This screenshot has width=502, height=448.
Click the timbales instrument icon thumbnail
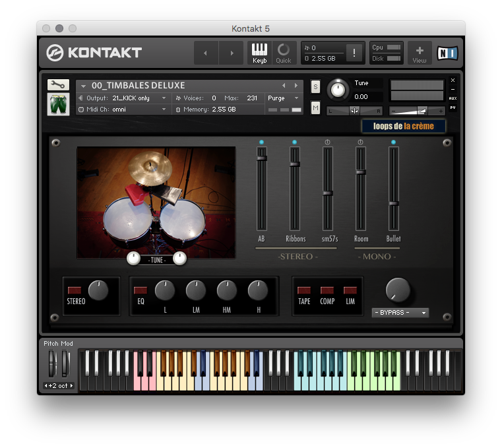pyautogui.click(x=58, y=104)
